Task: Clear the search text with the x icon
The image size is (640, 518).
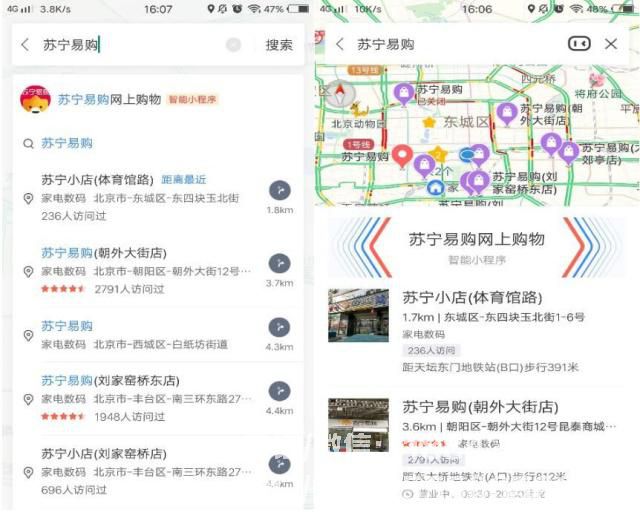Action: 233,45
